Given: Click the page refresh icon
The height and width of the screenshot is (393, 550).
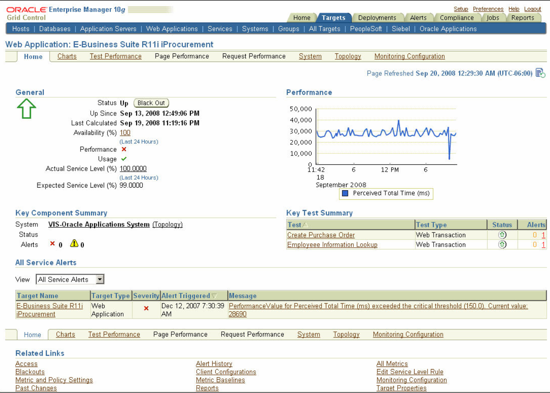Looking at the screenshot, I should click(540, 73).
